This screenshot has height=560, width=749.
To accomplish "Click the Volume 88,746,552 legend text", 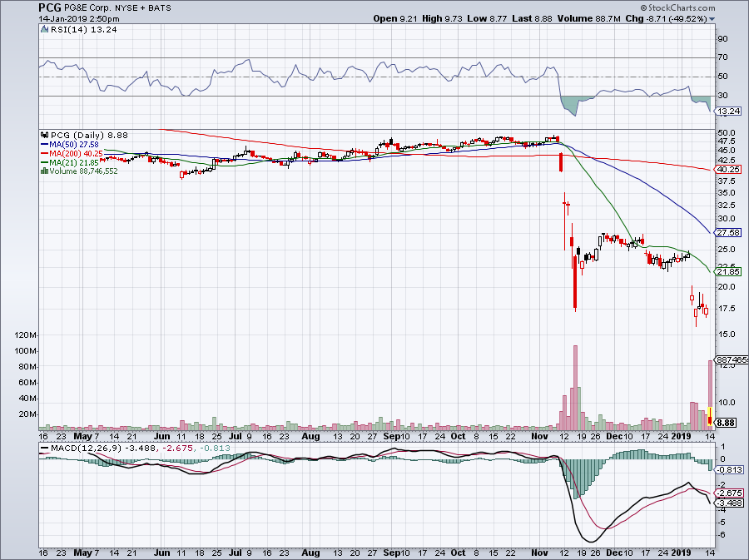I will (x=83, y=171).
